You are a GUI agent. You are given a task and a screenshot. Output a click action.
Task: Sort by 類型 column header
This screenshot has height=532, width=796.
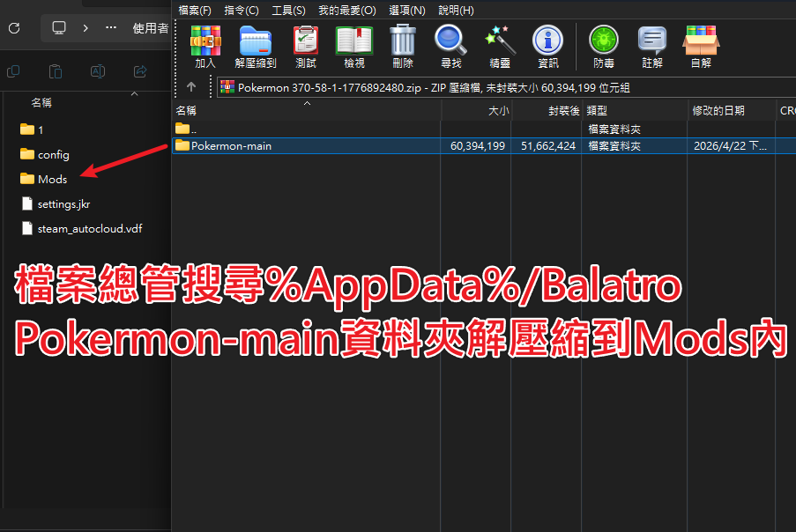point(635,111)
